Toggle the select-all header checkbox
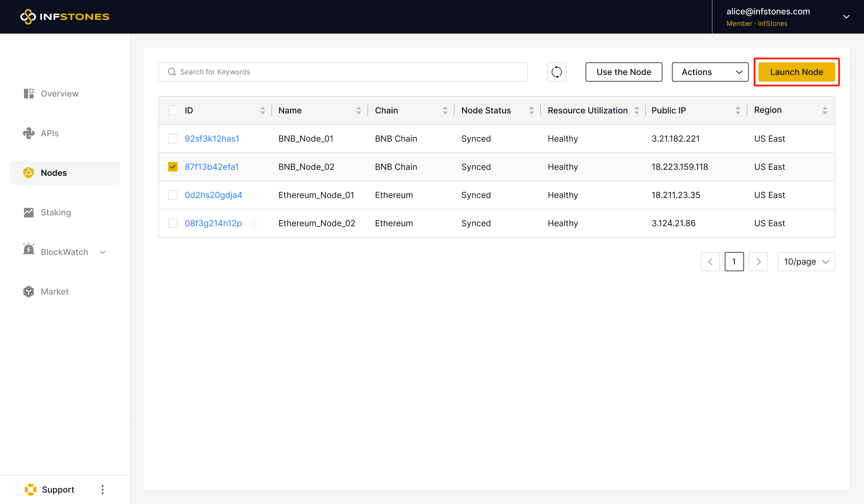This screenshot has height=504, width=864. [x=173, y=110]
